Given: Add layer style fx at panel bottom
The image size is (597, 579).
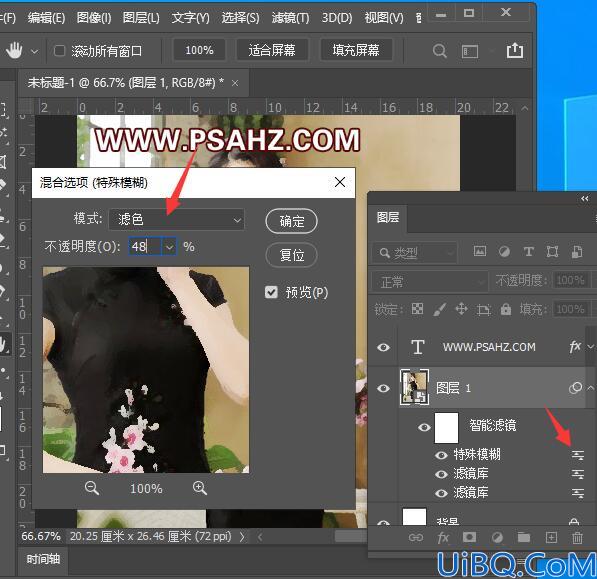Looking at the screenshot, I should point(443,537).
